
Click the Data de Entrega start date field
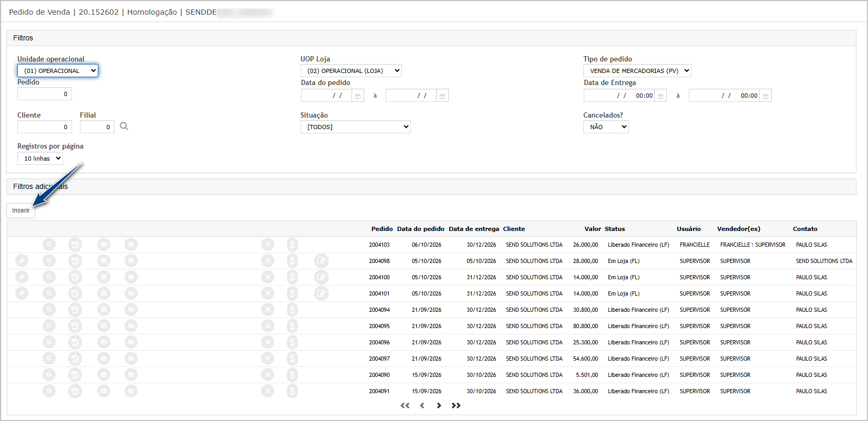(x=619, y=96)
